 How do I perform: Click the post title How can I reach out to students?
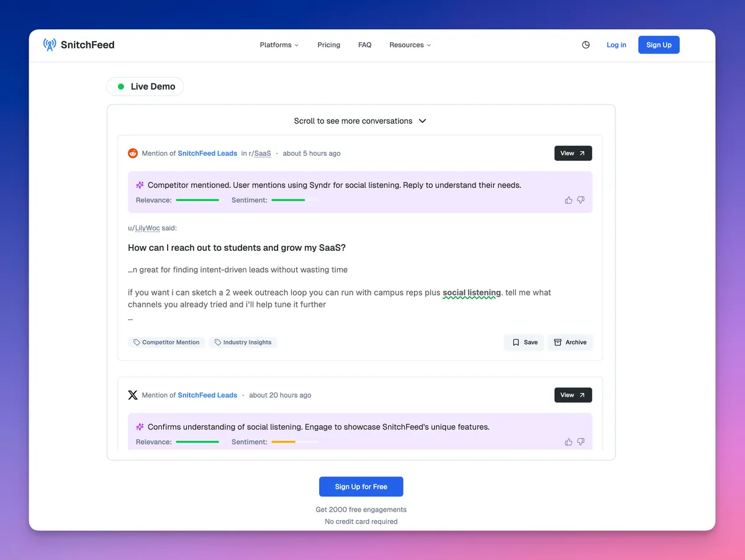coord(237,248)
